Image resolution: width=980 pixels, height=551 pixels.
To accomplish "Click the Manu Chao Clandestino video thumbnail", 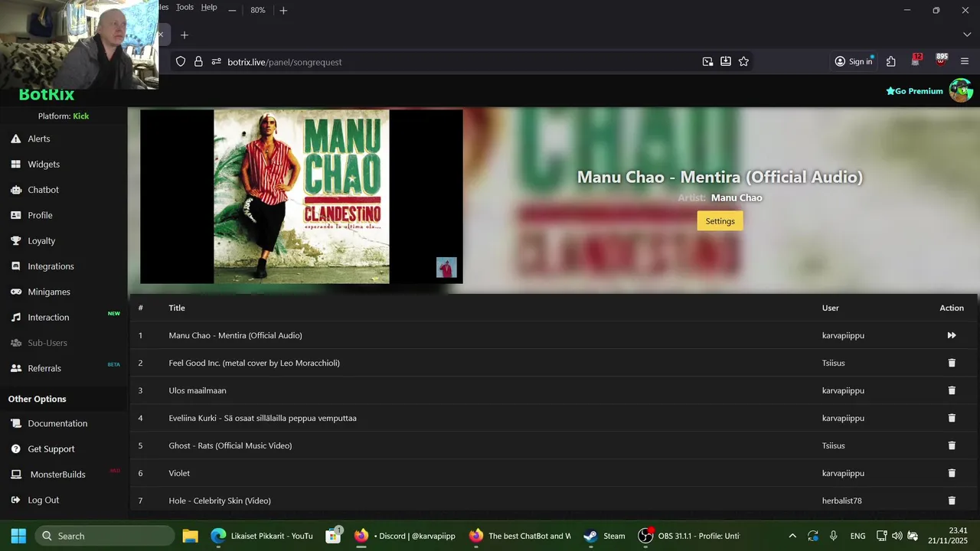I will [302, 197].
